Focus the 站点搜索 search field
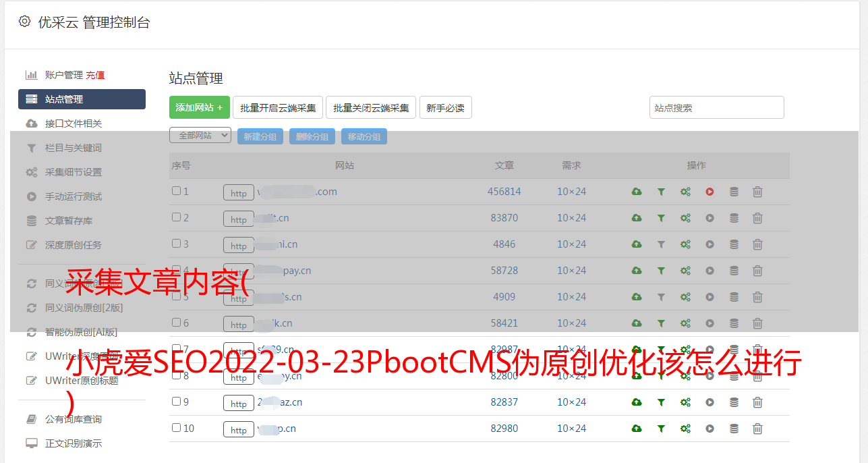 pyautogui.click(x=717, y=107)
